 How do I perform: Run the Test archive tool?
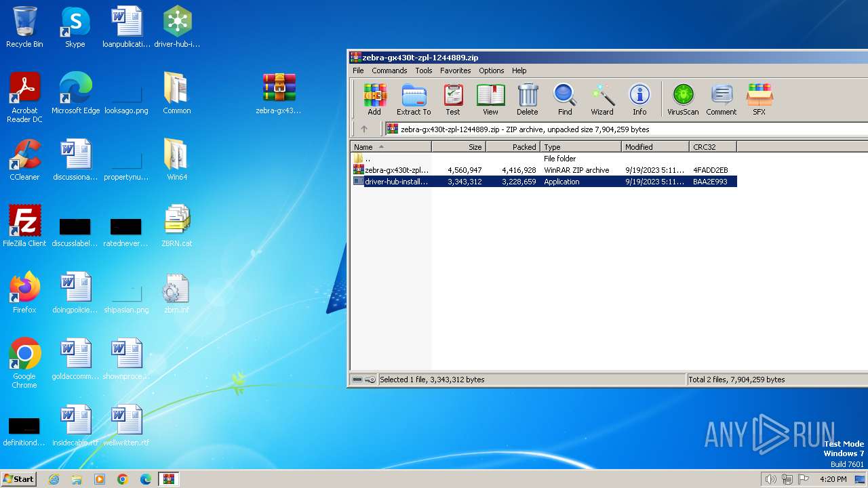[453, 100]
